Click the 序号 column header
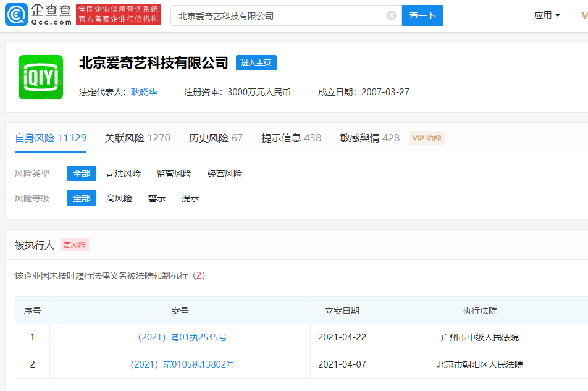Screen dimensions: 588x391 (x=32, y=311)
